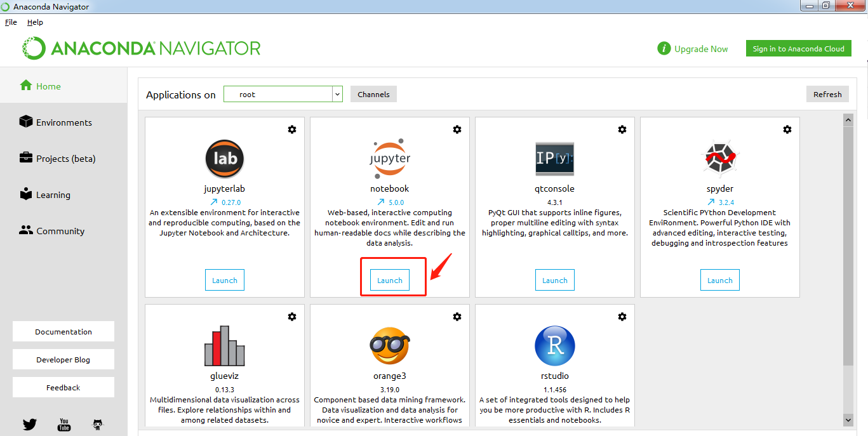Image resolution: width=868 pixels, height=436 pixels.
Task: Open settings gear on spyder card
Action: (787, 129)
